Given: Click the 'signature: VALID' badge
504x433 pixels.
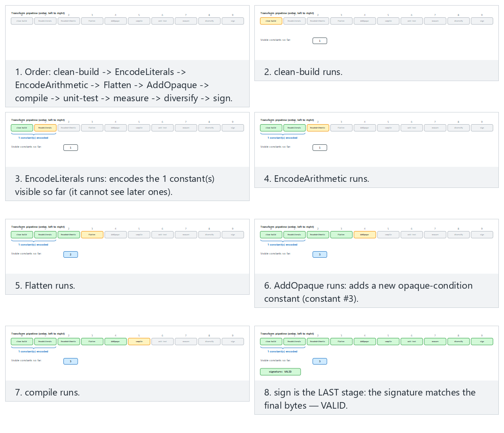Looking at the screenshot, I should (x=280, y=372).
